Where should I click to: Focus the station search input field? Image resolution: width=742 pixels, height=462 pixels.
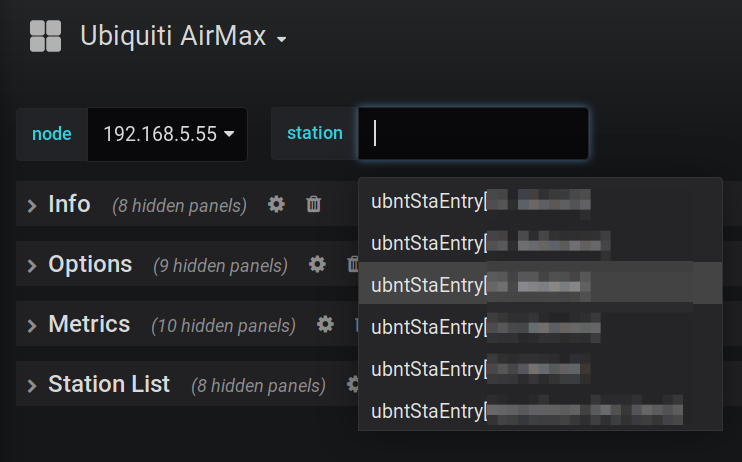(473, 134)
